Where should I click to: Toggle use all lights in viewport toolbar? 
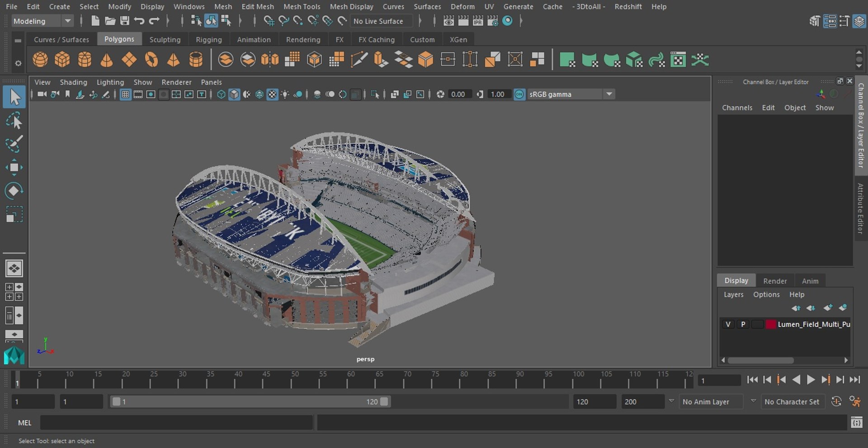(285, 94)
